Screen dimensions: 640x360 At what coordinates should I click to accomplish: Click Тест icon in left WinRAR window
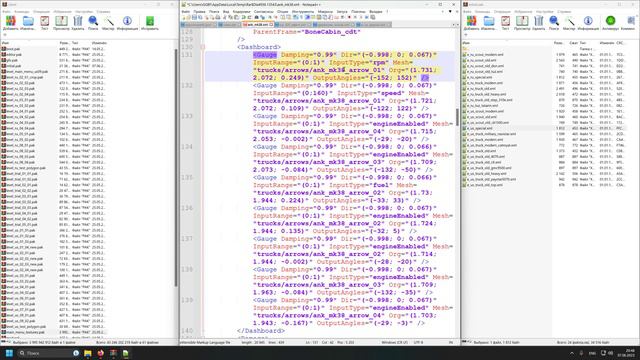point(44,23)
